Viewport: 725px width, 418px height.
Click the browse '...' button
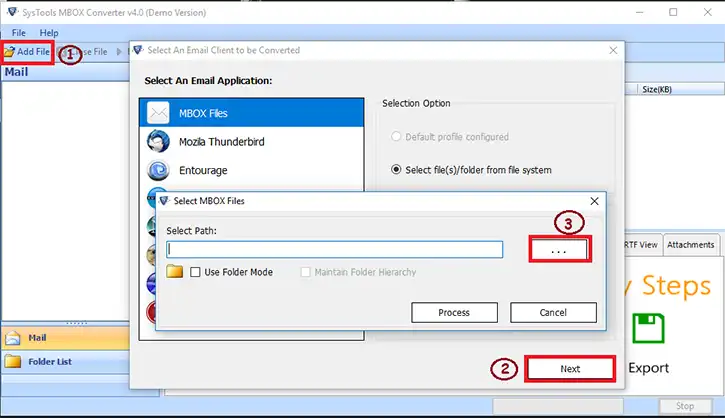tap(559, 250)
